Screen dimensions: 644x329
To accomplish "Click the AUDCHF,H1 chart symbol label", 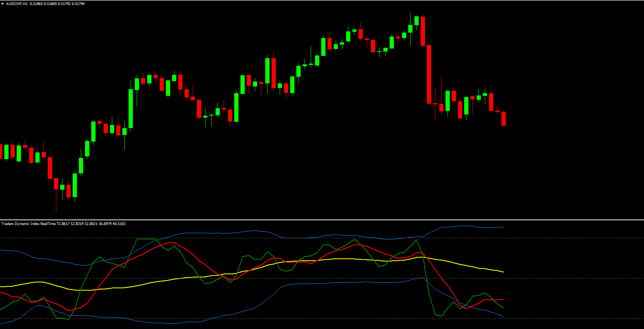I will tap(17, 4).
